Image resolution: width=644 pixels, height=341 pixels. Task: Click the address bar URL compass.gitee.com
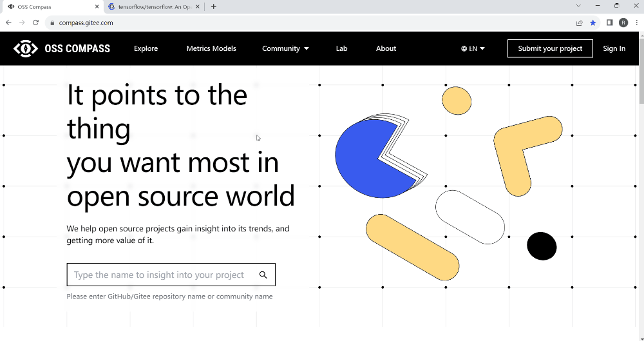click(x=86, y=23)
